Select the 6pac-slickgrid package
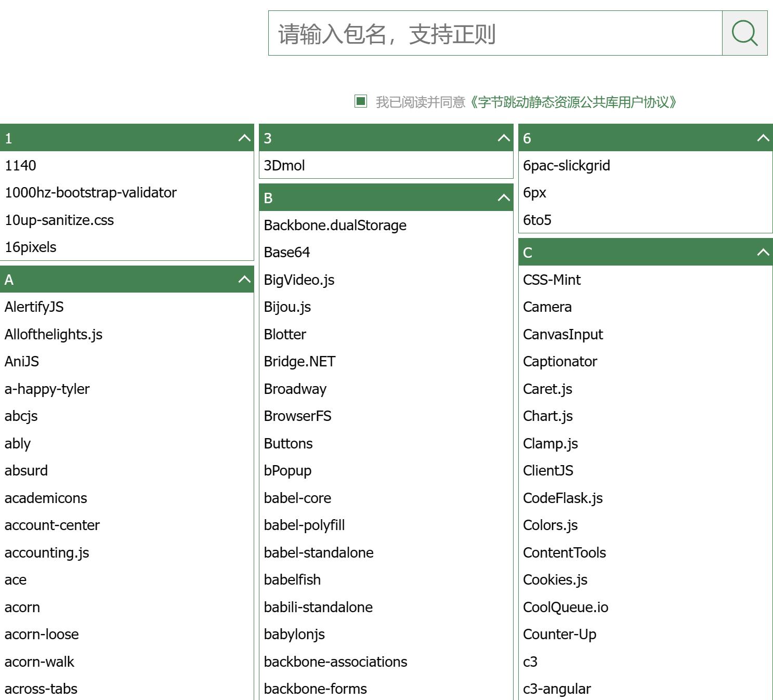Image resolution: width=773 pixels, height=700 pixels. pos(566,166)
